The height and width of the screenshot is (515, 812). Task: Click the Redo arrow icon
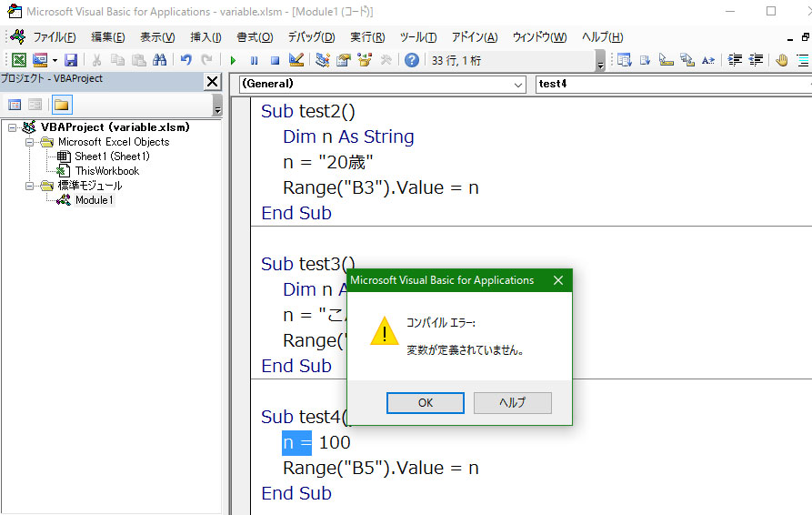point(206,60)
